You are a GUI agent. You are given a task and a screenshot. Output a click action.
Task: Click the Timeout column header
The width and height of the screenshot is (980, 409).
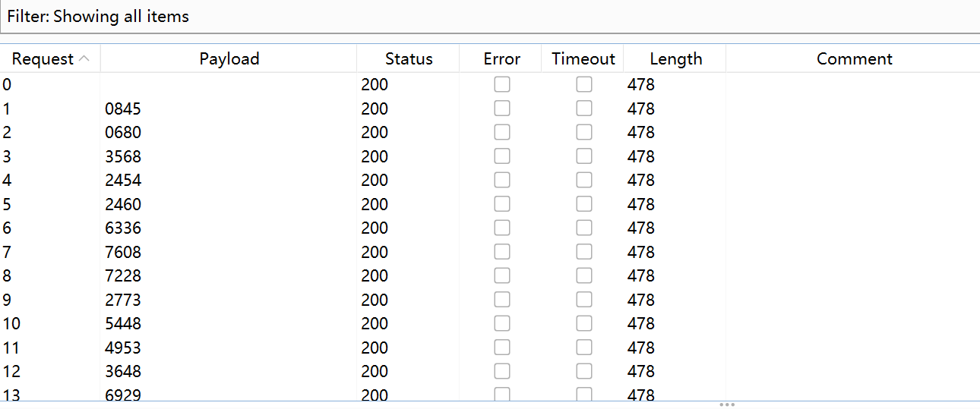(x=583, y=59)
